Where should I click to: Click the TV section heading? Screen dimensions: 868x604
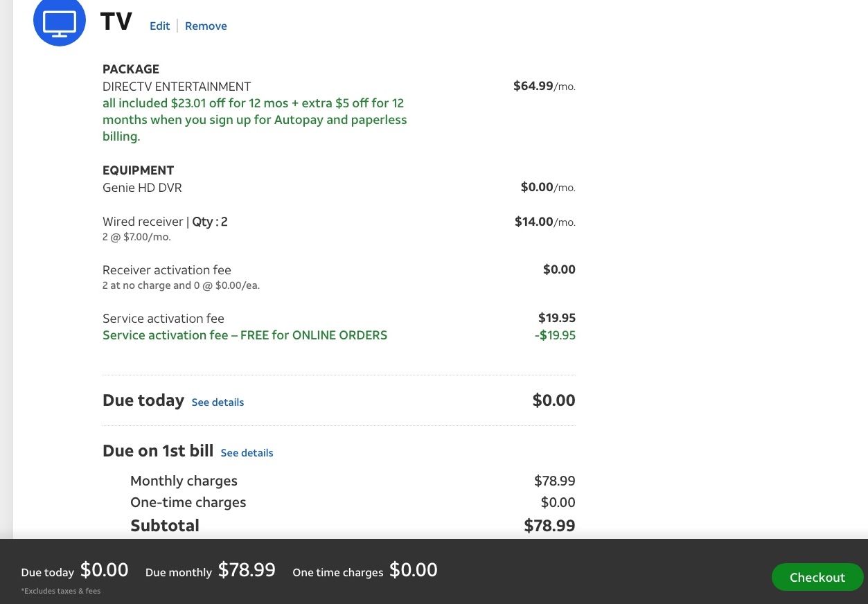[x=116, y=21]
